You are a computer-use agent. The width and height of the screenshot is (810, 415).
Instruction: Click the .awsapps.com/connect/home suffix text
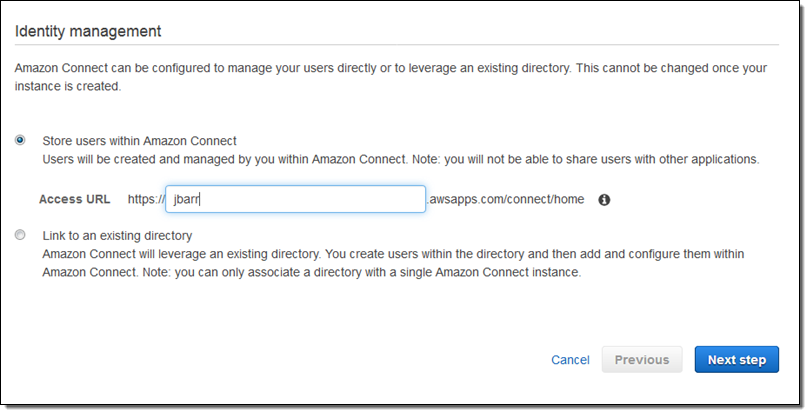(505, 199)
